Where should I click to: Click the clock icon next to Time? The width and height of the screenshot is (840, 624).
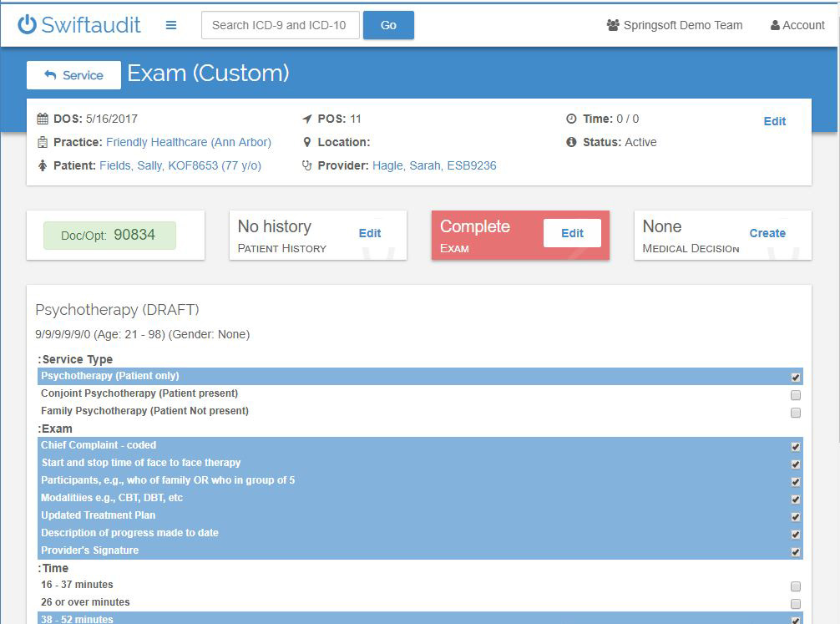point(571,119)
